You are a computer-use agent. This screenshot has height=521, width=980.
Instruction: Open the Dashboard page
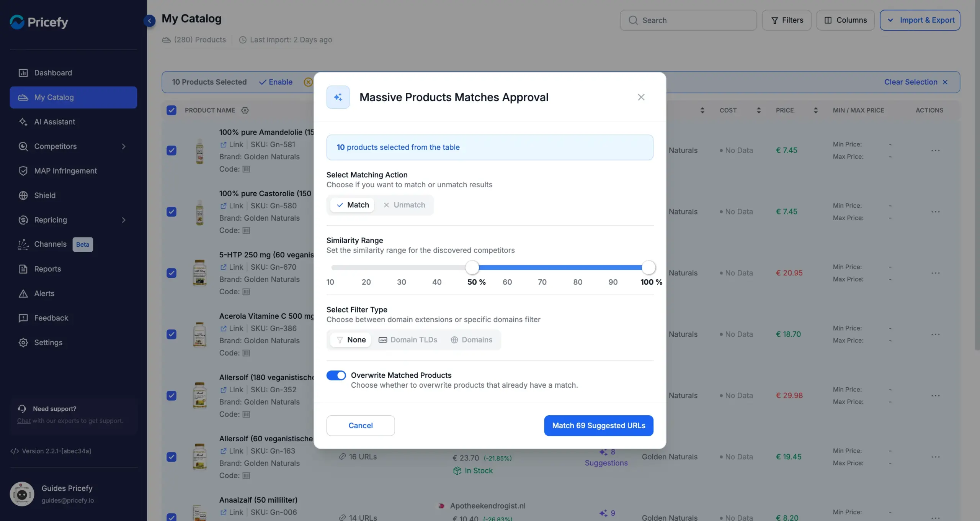click(73, 73)
